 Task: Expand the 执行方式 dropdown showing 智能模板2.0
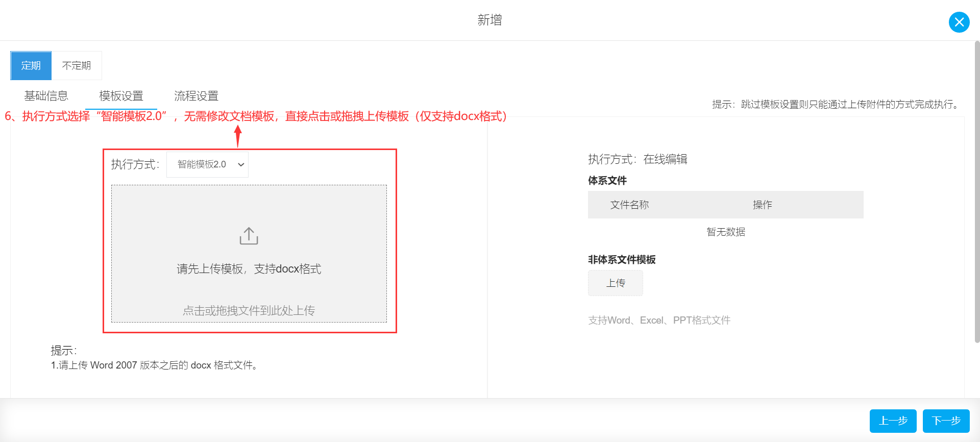[207, 164]
